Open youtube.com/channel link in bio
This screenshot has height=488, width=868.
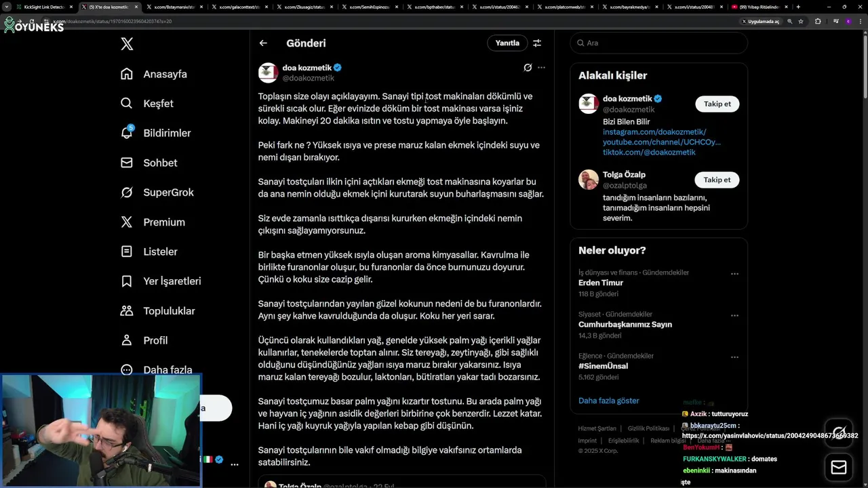662,142
